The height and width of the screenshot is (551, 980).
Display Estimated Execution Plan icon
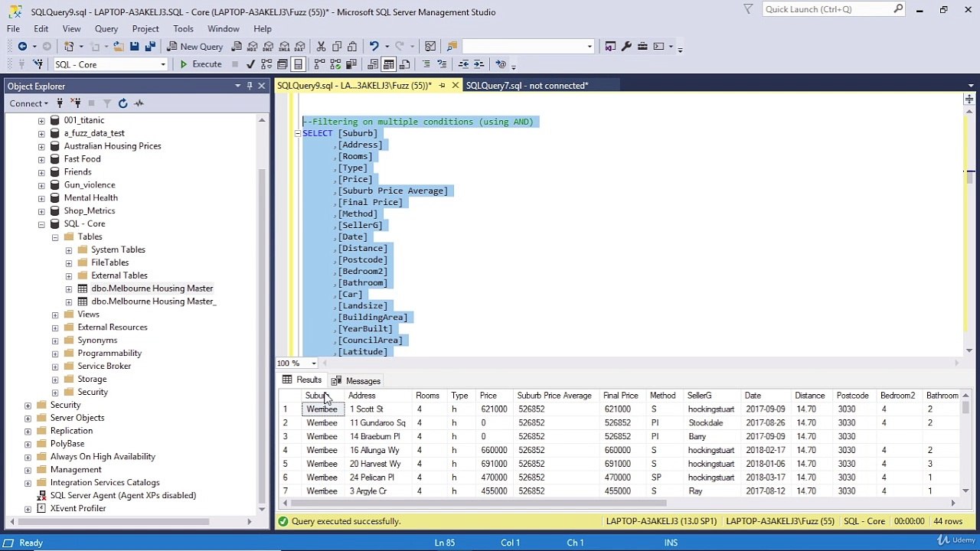point(266,64)
